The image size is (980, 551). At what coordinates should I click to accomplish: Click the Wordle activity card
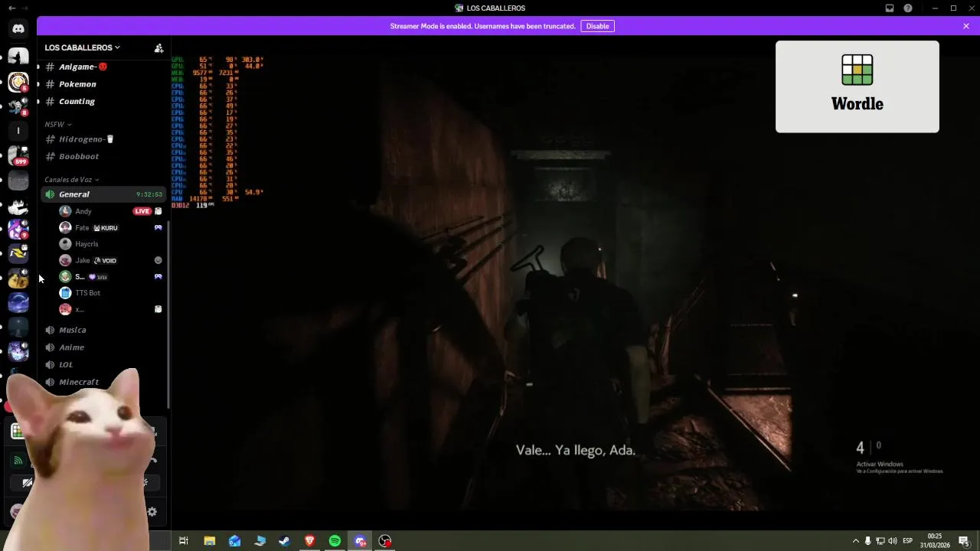[x=857, y=86]
